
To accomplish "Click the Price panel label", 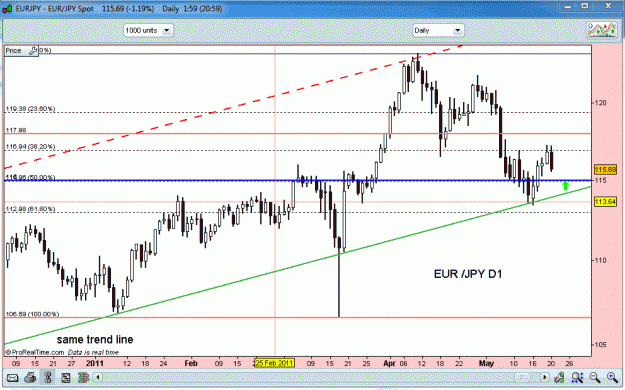I will click(x=13, y=51).
